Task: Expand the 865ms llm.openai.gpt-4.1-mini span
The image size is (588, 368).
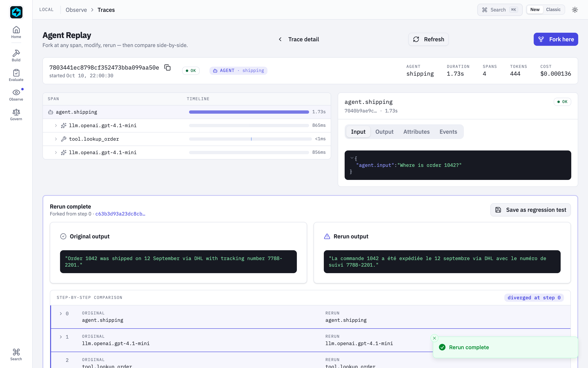Action: pyautogui.click(x=56, y=125)
